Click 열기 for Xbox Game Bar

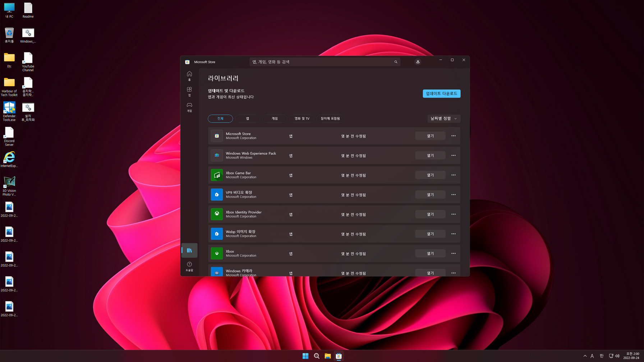[x=430, y=175]
